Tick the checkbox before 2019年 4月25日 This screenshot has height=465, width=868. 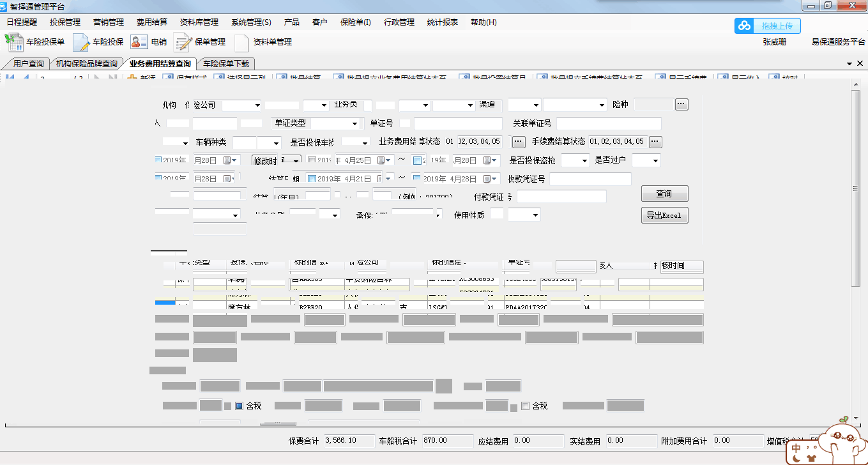coord(312,160)
